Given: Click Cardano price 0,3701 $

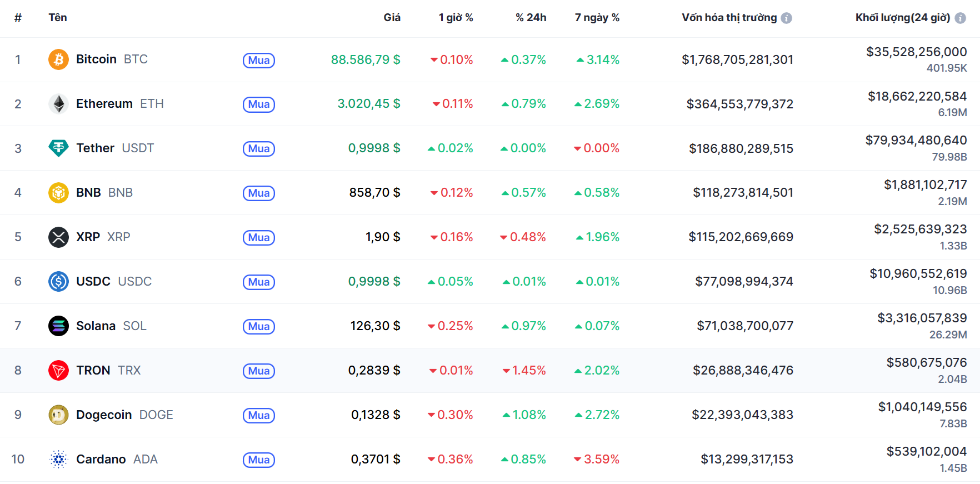Looking at the screenshot, I should point(376,460).
